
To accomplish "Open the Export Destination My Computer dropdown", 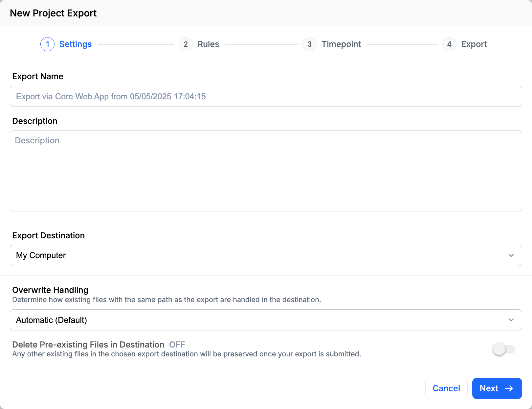I will click(x=266, y=255).
